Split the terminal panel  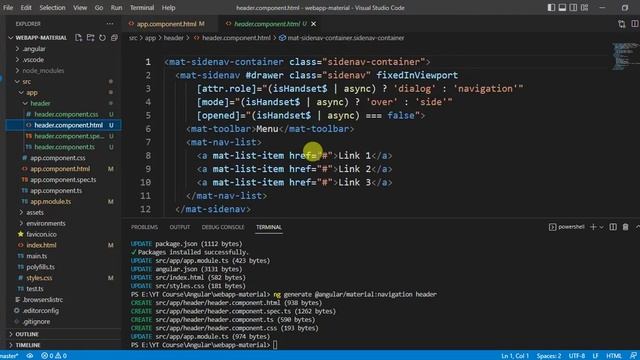613,227
